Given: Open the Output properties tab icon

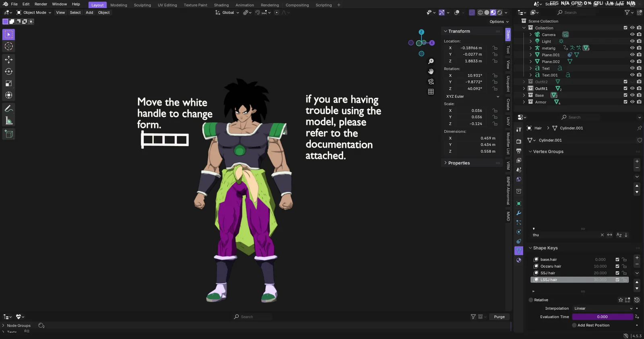Looking at the screenshot, I should pos(519,151).
